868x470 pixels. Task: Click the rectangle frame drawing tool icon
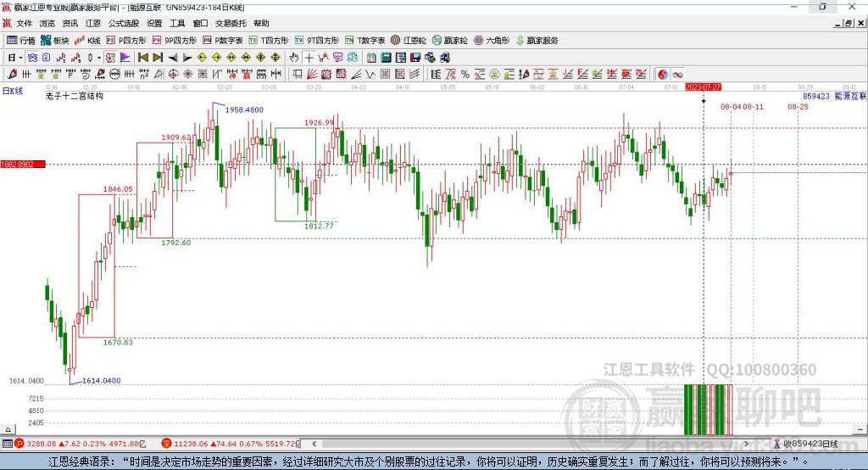298,75
